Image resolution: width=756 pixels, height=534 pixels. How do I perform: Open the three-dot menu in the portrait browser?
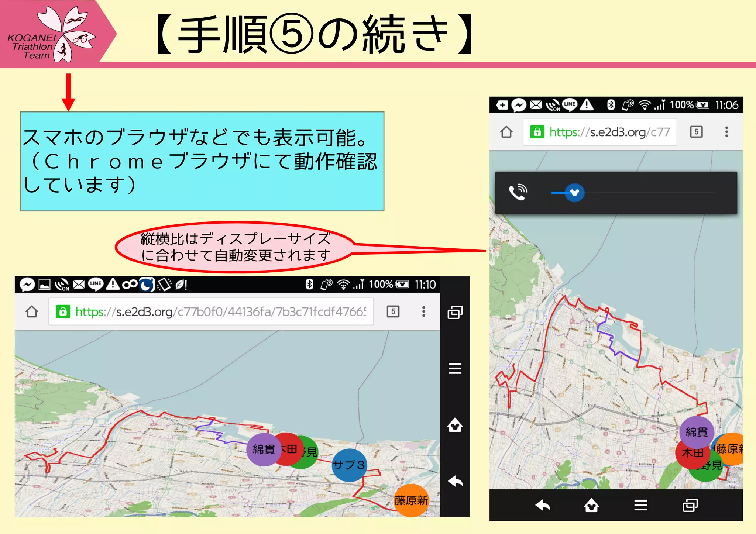[726, 132]
